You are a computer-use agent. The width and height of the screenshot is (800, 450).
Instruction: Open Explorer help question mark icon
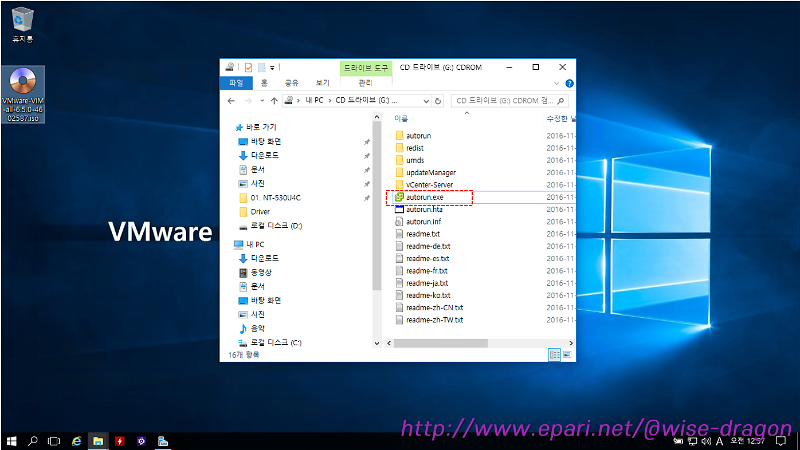click(x=569, y=83)
